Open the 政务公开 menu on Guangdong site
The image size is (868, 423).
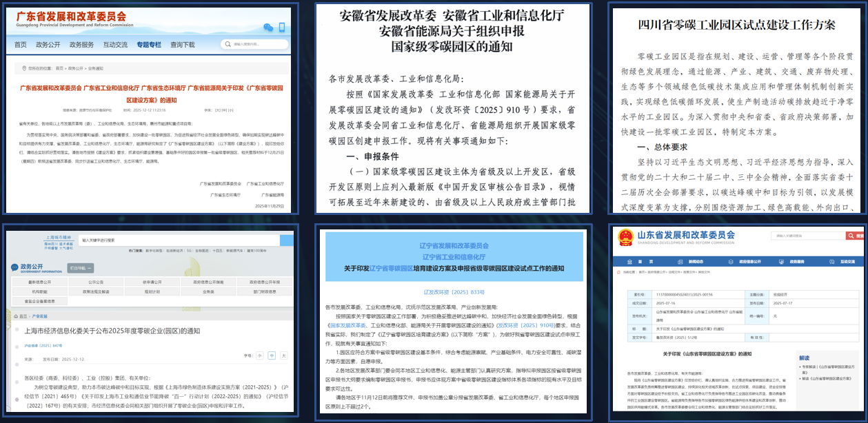tap(48, 45)
